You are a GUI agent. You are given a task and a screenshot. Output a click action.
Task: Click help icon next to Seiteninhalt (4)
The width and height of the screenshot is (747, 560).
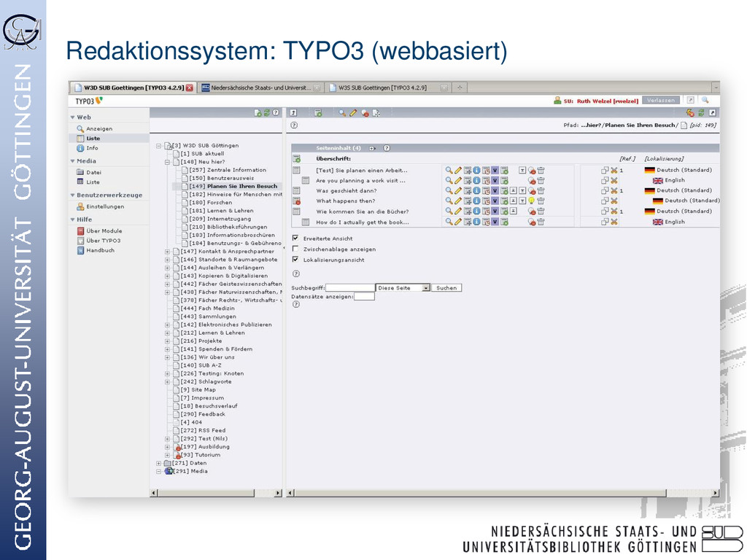coord(387,148)
